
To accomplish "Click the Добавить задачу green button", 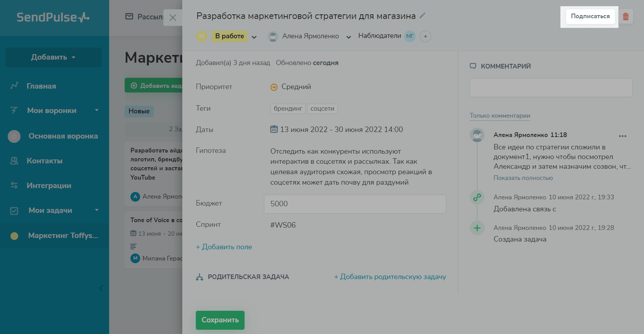I will pos(154,86).
